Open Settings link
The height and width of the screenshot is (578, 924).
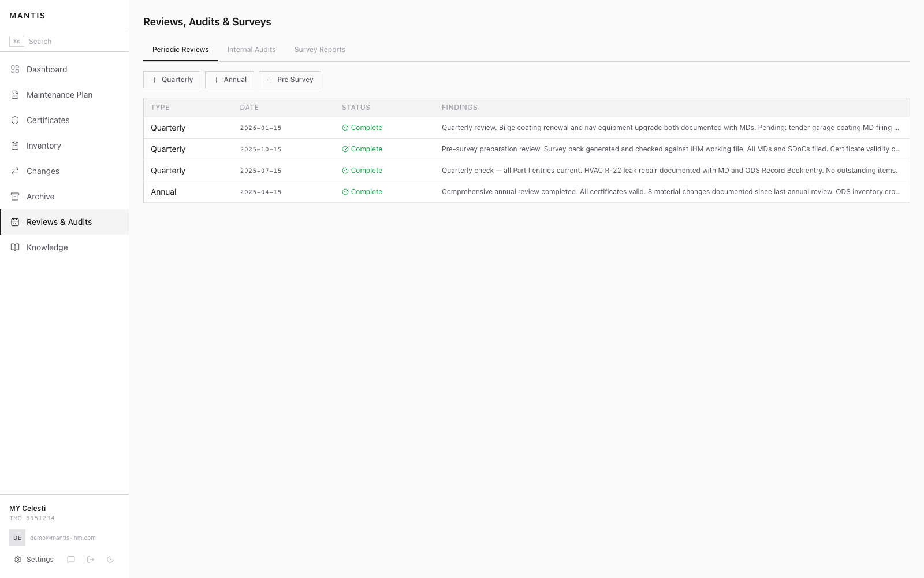click(34, 560)
